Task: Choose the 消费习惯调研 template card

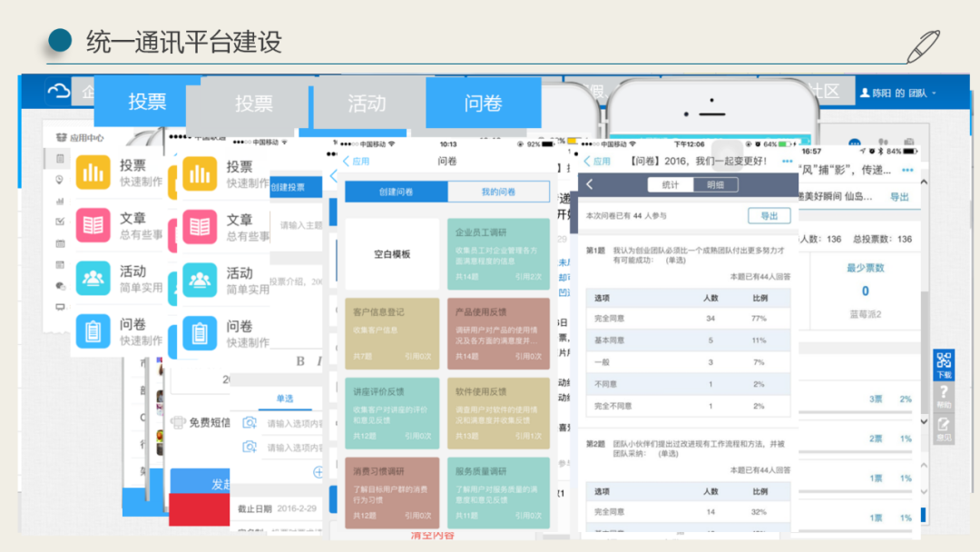Action: click(x=392, y=493)
